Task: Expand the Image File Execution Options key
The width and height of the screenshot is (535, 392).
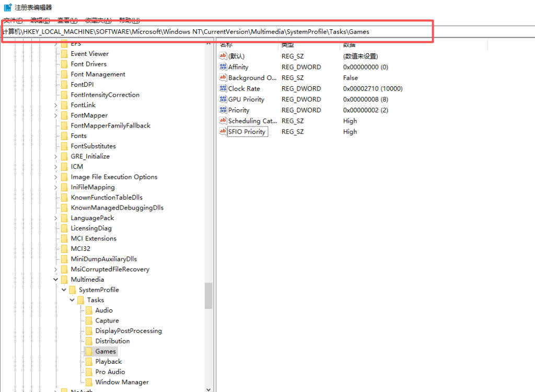Action: [x=56, y=177]
